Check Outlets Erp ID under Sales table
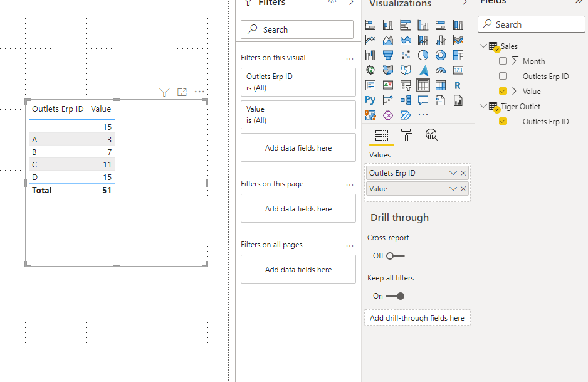The image size is (588, 382). click(503, 76)
